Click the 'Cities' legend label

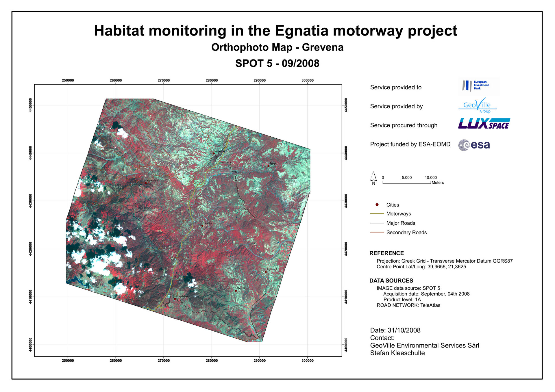click(393, 205)
